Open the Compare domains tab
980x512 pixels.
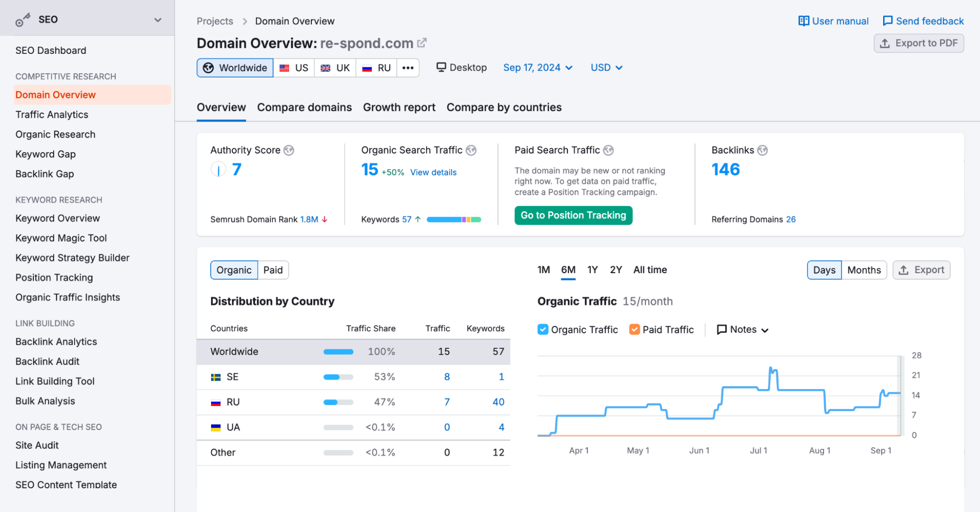(x=305, y=108)
